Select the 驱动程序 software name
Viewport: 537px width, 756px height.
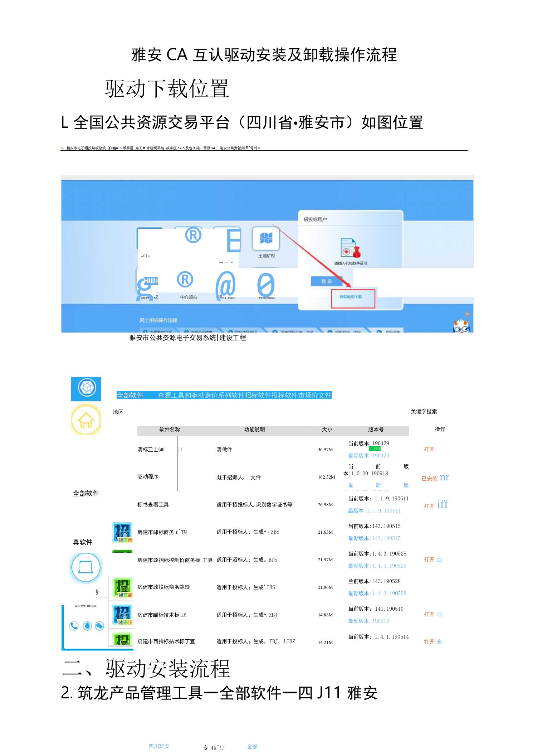coord(148,477)
